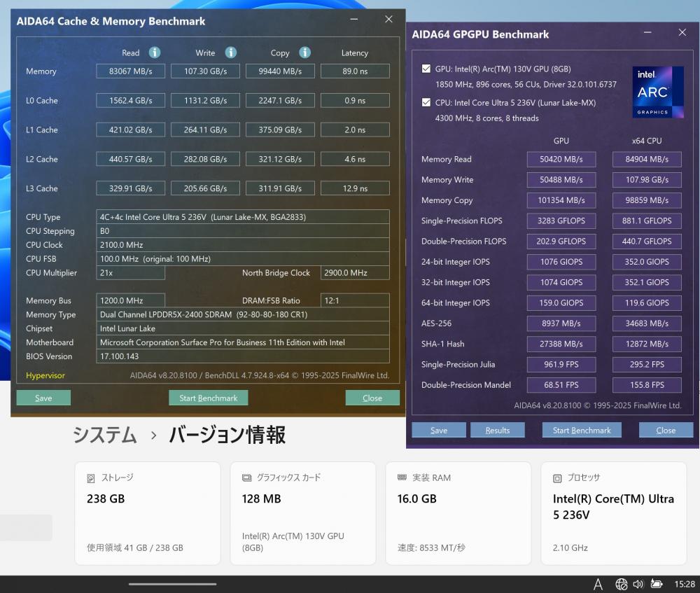700x593 pixels.
Task: Toggle the Intel Core Ultra 5 CPU checkbox
Action: [x=426, y=102]
